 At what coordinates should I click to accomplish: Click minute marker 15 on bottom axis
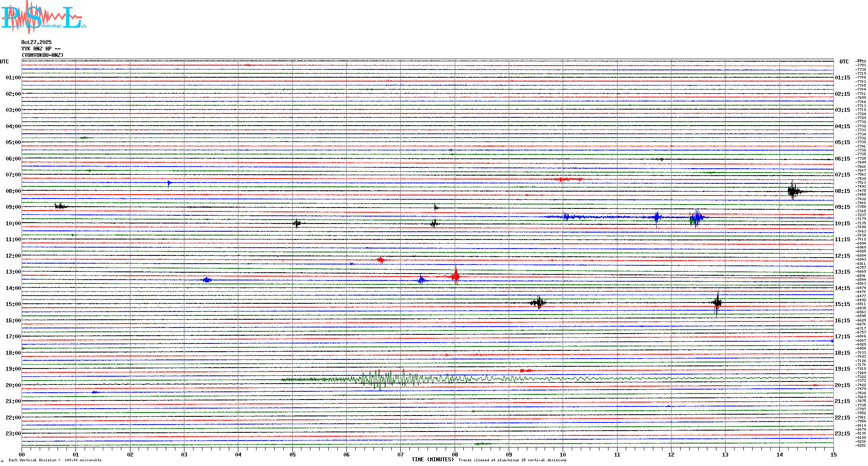833,454
